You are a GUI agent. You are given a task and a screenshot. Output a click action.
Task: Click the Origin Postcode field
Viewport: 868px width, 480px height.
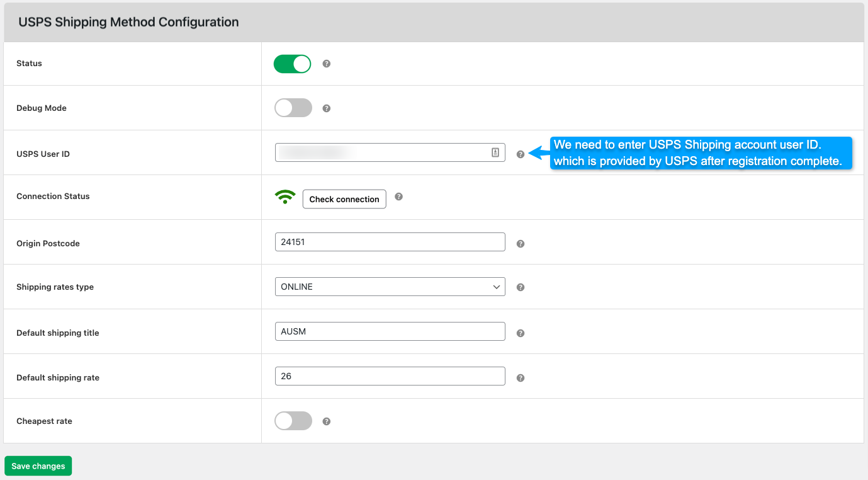(390, 242)
